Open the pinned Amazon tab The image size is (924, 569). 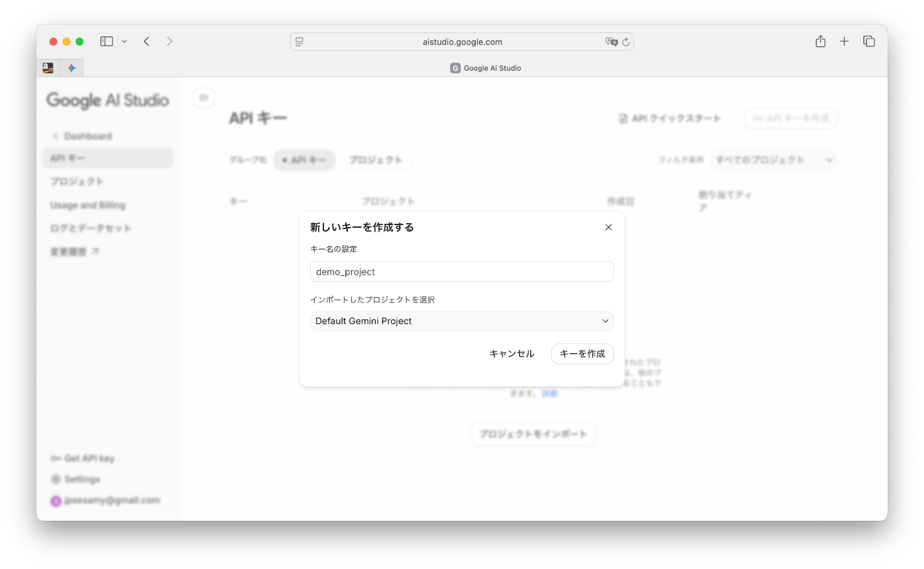(48, 68)
